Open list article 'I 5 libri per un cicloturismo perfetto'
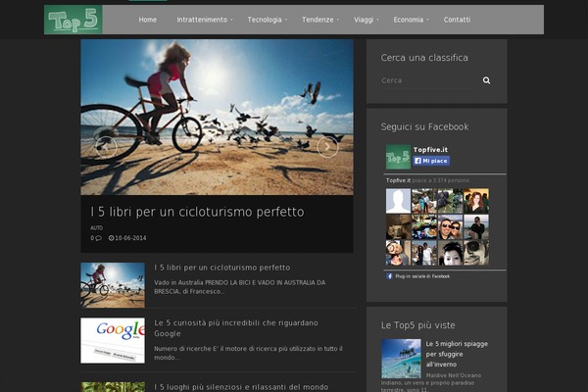 pyautogui.click(x=222, y=268)
